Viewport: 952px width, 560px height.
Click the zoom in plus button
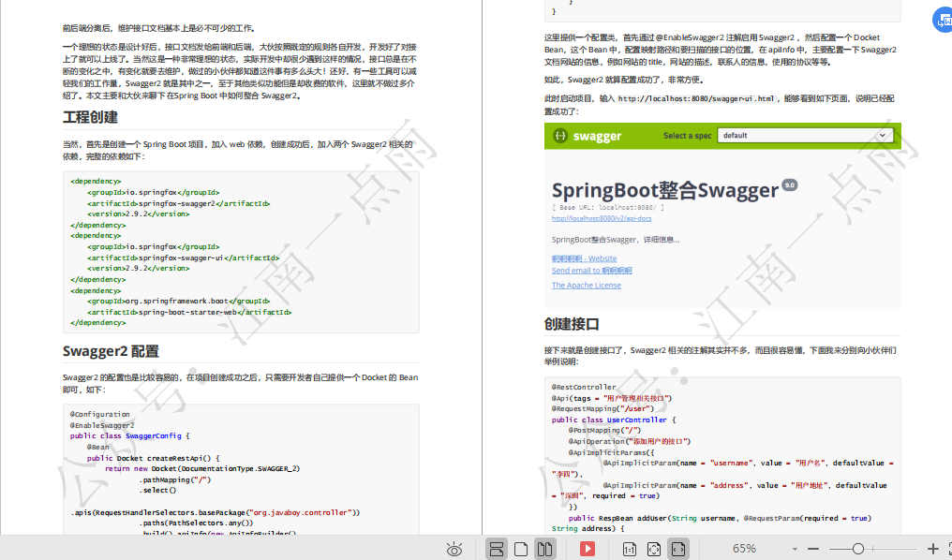tap(932, 549)
